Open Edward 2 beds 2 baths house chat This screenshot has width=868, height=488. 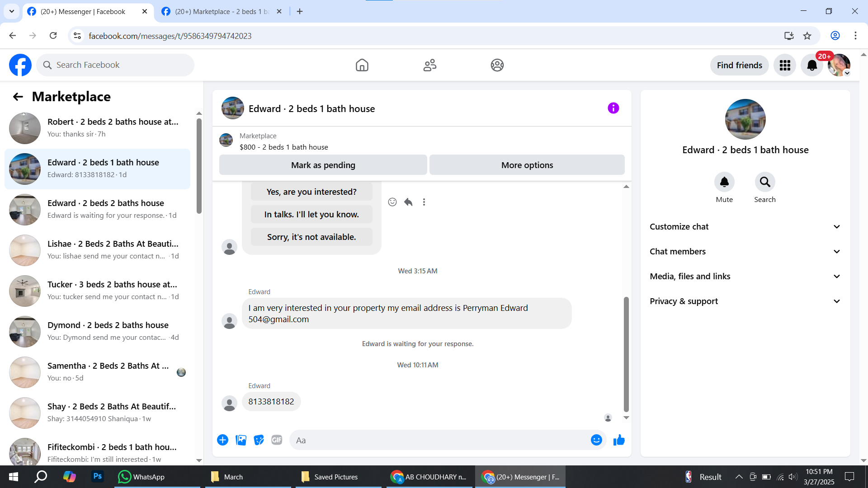97,210
